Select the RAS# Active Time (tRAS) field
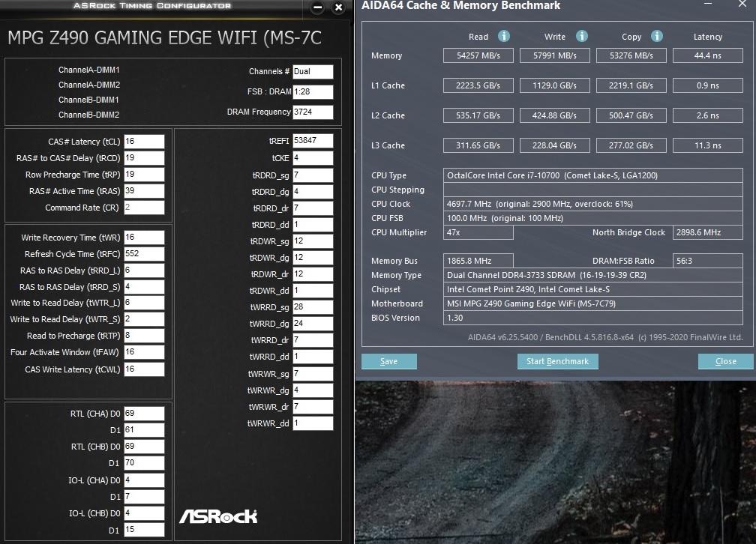The width and height of the screenshot is (756, 544). tap(144, 191)
